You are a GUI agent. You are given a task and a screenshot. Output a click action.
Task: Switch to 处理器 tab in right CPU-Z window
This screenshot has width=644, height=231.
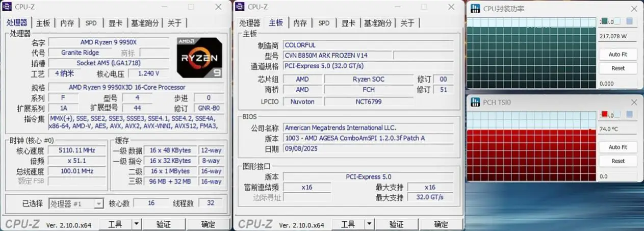249,23
